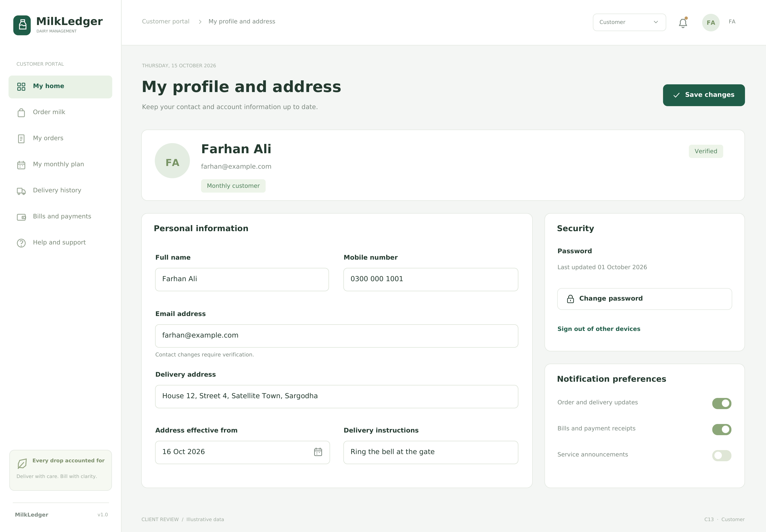Click the large FA profile avatar
The width and height of the screenshot is (766, 532).
[x=172, y=161]
